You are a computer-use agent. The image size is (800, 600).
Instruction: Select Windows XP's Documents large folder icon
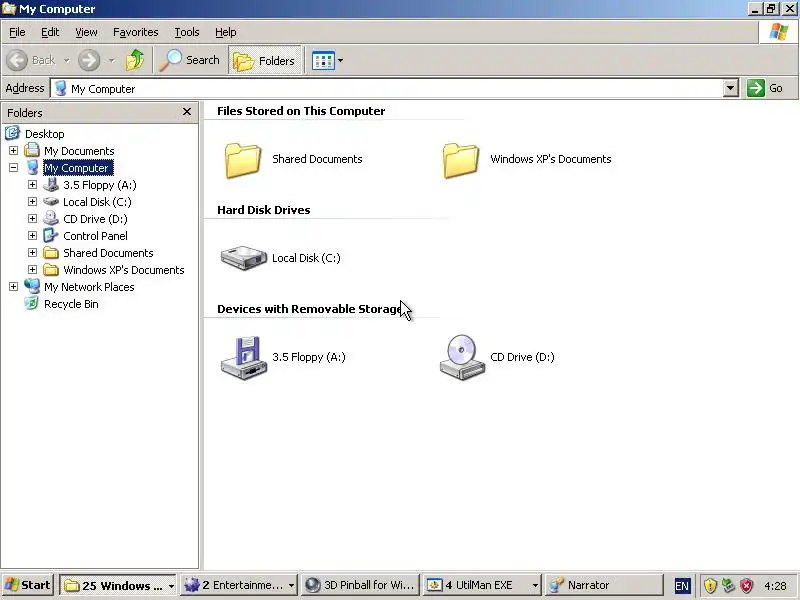point(461,160)
